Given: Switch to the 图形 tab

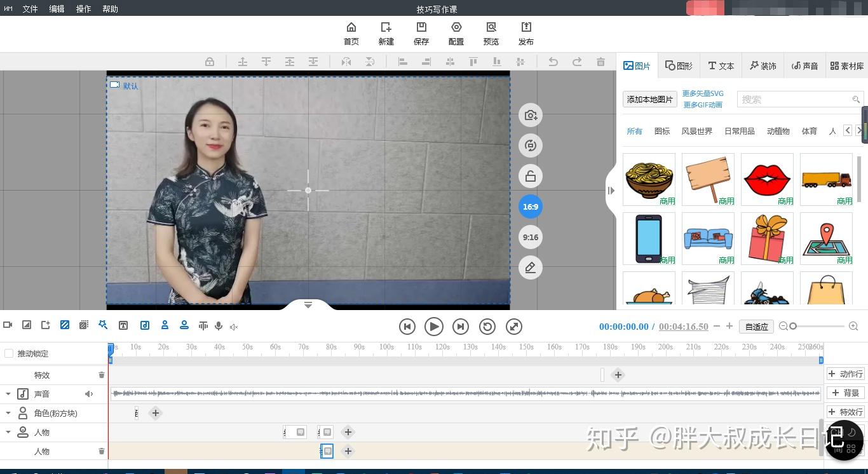Looking at the screenshot, I should click(679, 65).
